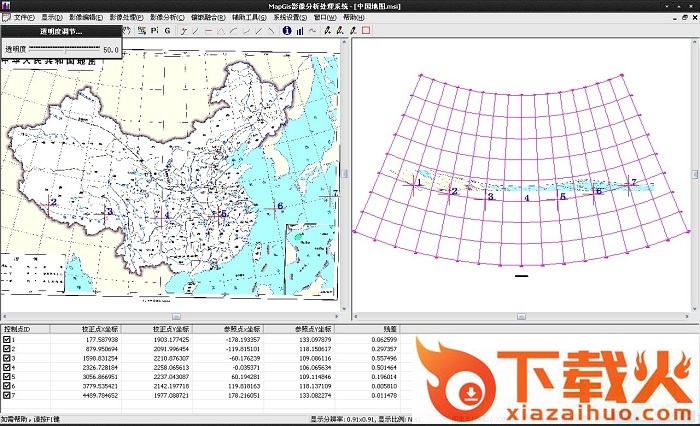
Task: Uncheck control point 3 checkbox
Action: point(6,358)
